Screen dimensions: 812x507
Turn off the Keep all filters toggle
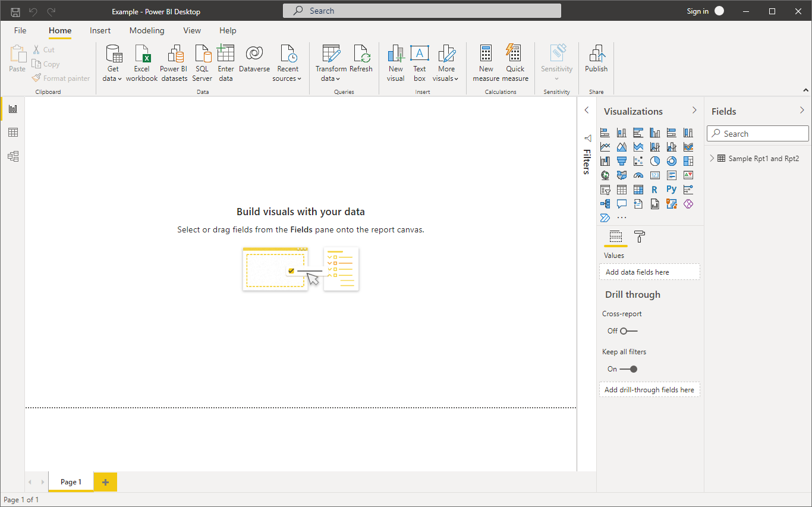(628, 369)
